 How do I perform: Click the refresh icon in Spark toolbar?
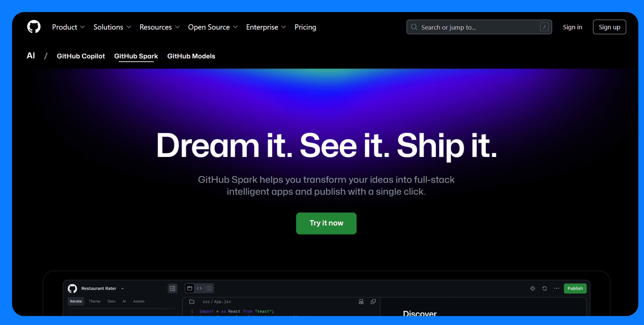[x=544, y=288]
